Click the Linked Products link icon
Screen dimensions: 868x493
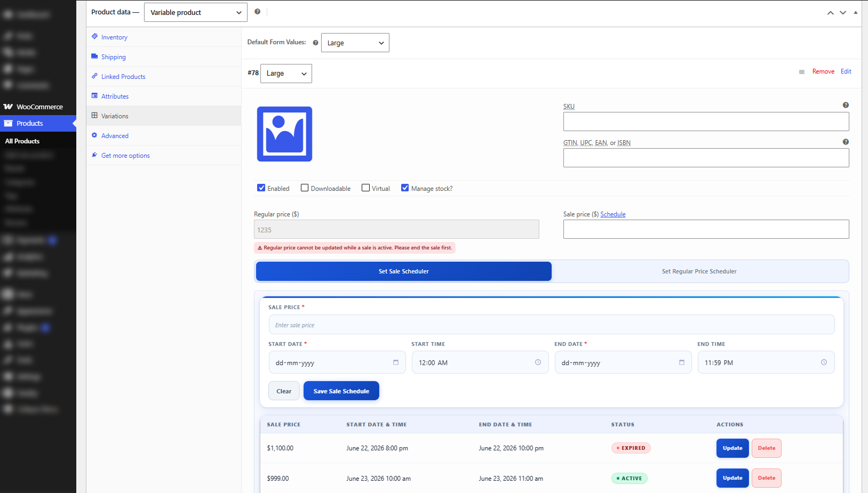point(94,76)
